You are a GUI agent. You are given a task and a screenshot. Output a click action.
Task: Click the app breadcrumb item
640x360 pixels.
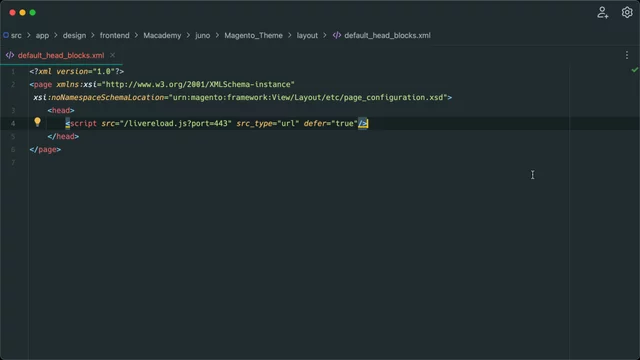[42, 36]
